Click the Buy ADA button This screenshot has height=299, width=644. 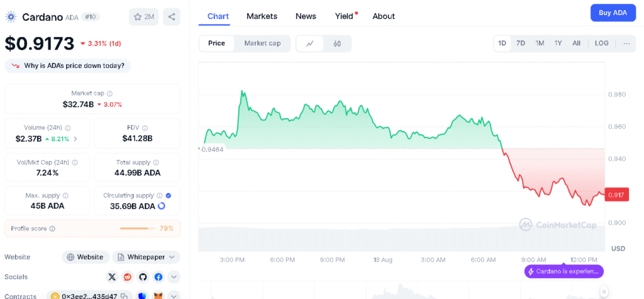613,13
